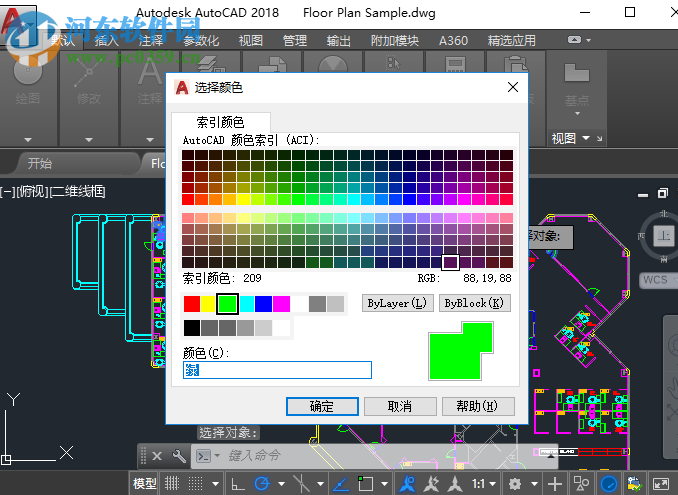Toggle isometric drafting icon

pyautogui.click(x=301, y=483)
